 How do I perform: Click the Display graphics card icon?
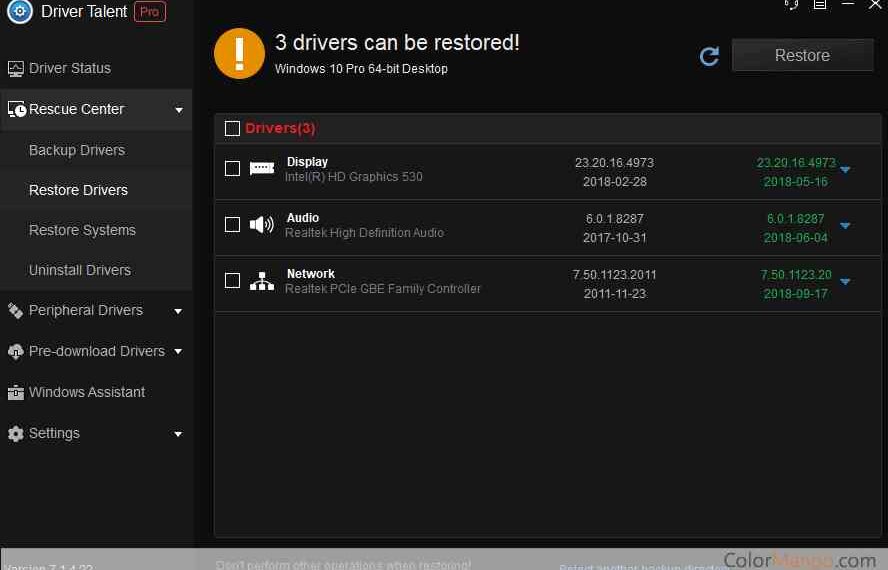click(262, 169)
